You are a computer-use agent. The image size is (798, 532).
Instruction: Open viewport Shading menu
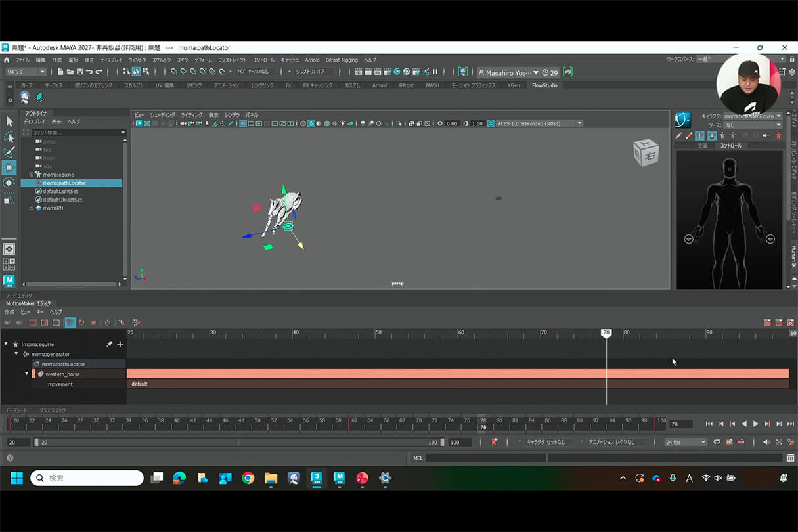point(162,115)
